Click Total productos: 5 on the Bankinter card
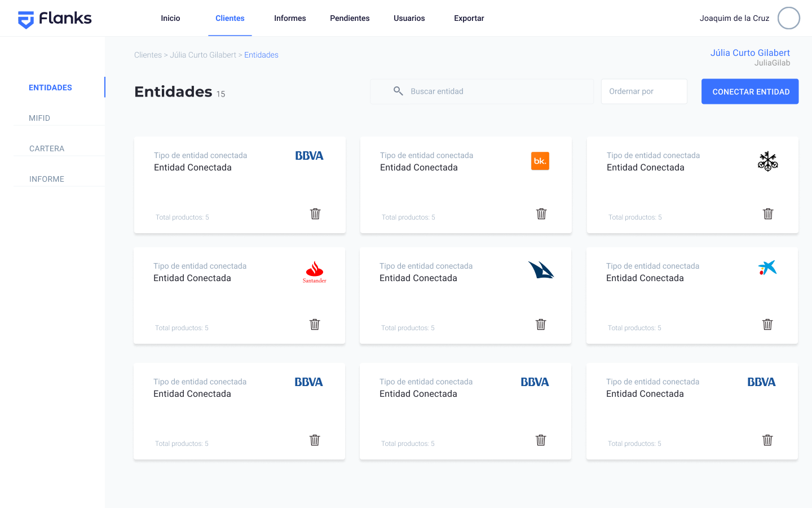The width and height of the screenshot is (812, 508). click(408, 217)
